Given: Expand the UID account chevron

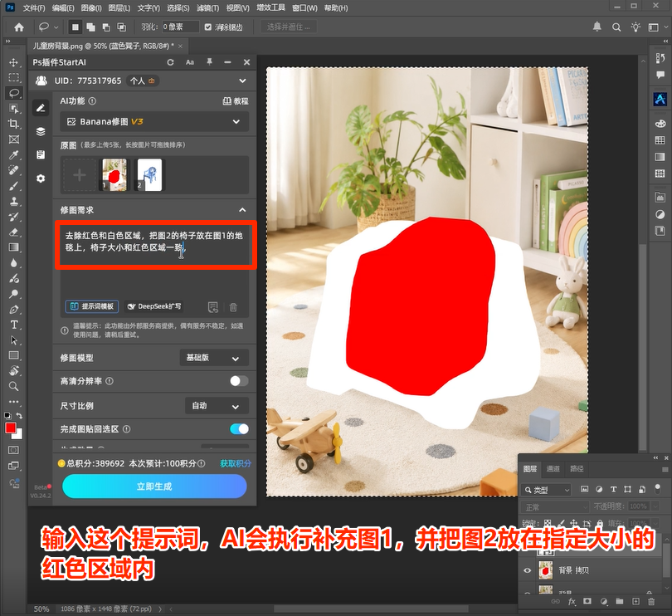Looking at the screenshot, I should [242, 81].
